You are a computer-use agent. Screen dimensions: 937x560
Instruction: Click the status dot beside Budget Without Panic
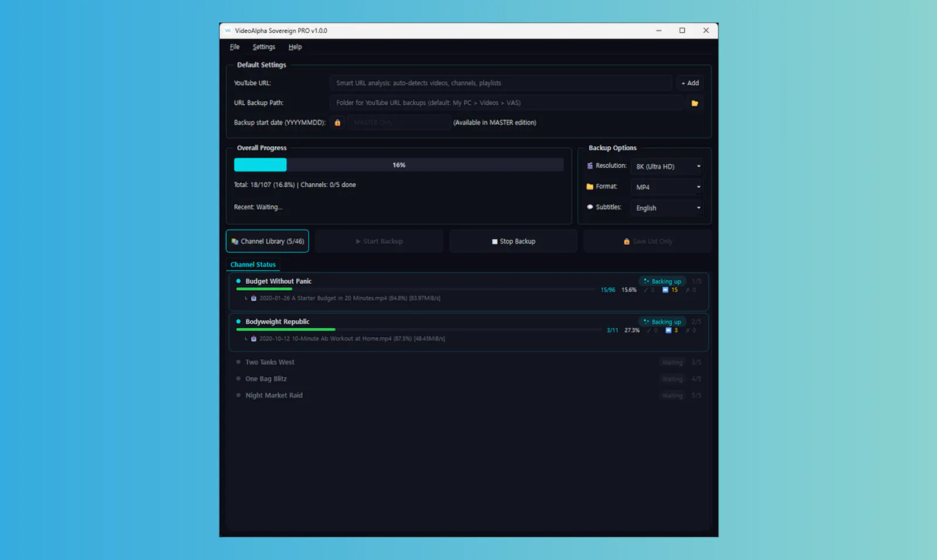pyautogui.click(x=238, y=281)
